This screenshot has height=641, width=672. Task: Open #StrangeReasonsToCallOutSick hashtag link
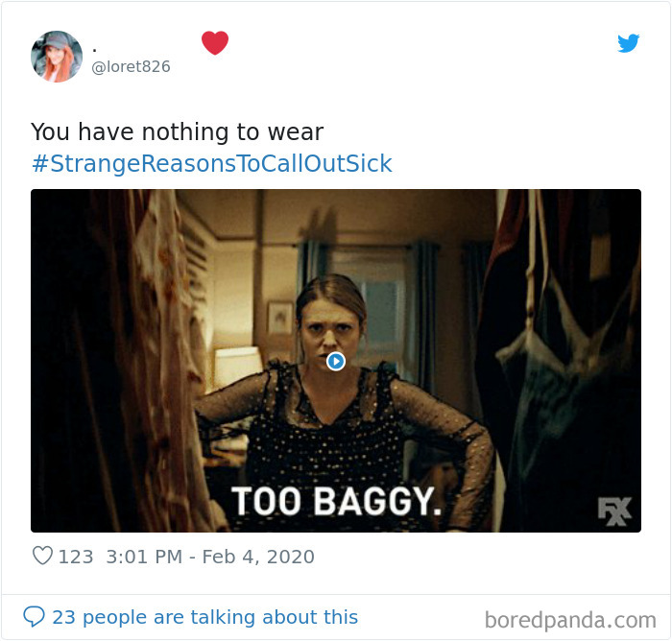pos(212,163)
